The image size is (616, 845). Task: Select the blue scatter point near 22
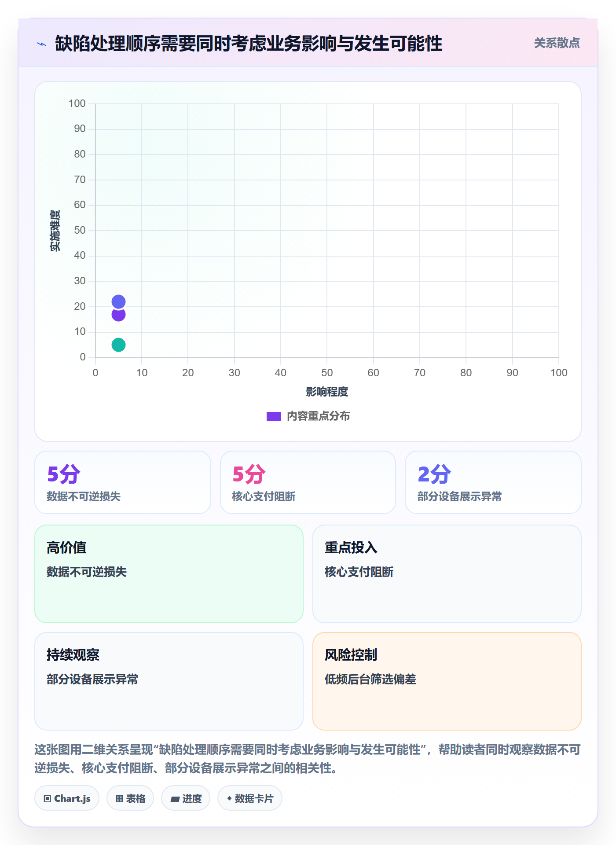(118, 302)
